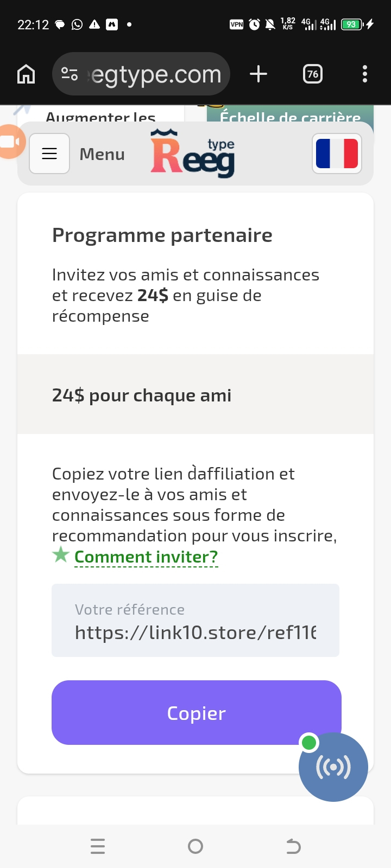Open the browser three-dot menu
This screenshot has width=391, height=868.
[x=365, y=74]
